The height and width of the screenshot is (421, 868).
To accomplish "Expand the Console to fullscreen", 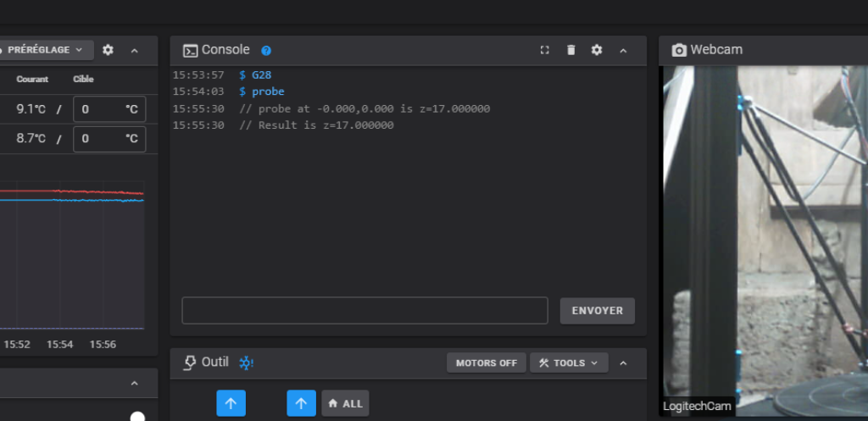I will pos(545,50).
